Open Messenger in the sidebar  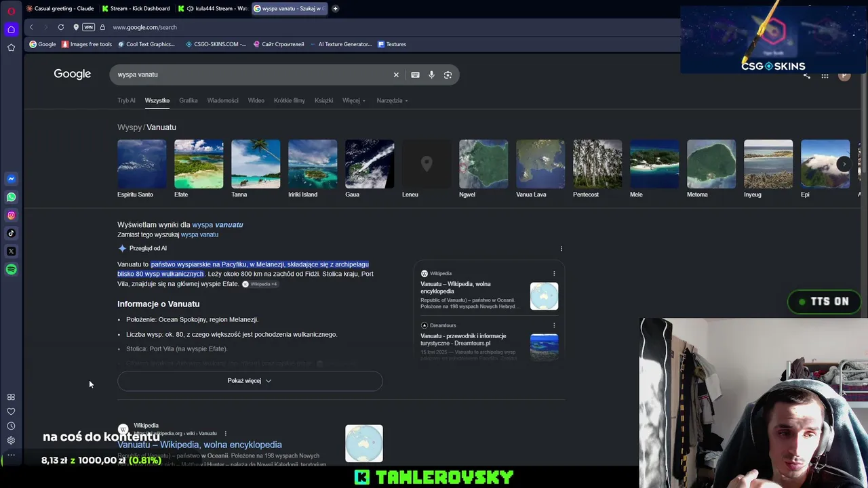tap(11, 179)
